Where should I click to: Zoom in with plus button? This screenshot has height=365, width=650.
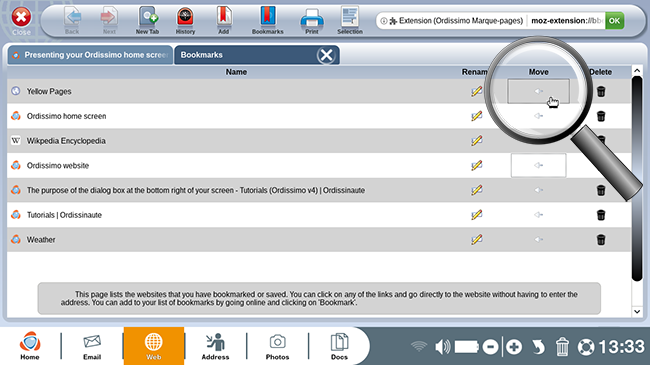point(514,346)
